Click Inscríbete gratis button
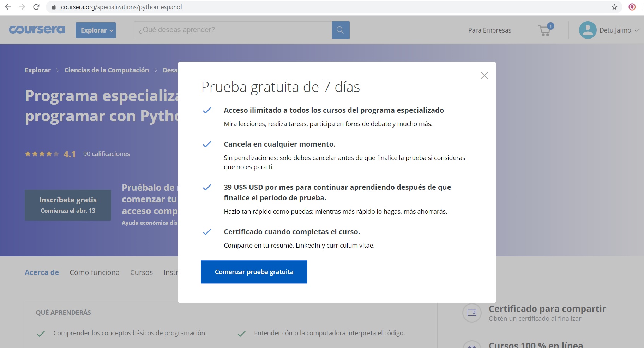644x348 pixels. pos(68,205)
